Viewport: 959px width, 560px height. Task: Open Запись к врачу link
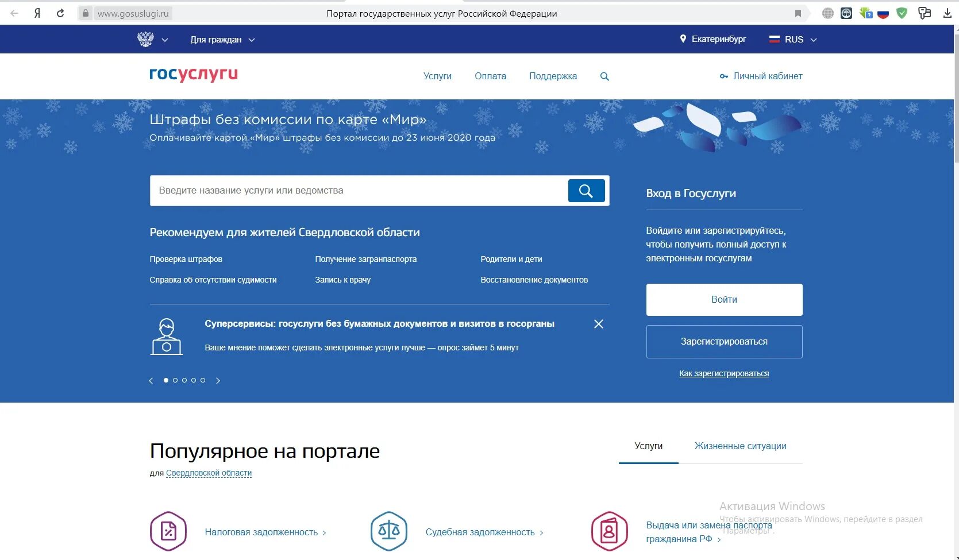pos(342,280)
